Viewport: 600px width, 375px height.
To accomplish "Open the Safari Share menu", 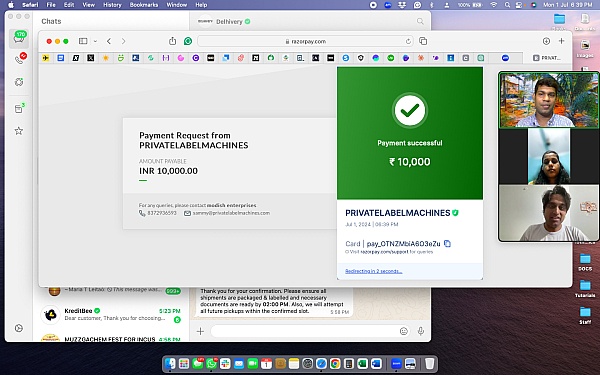I will coord(173,41).
